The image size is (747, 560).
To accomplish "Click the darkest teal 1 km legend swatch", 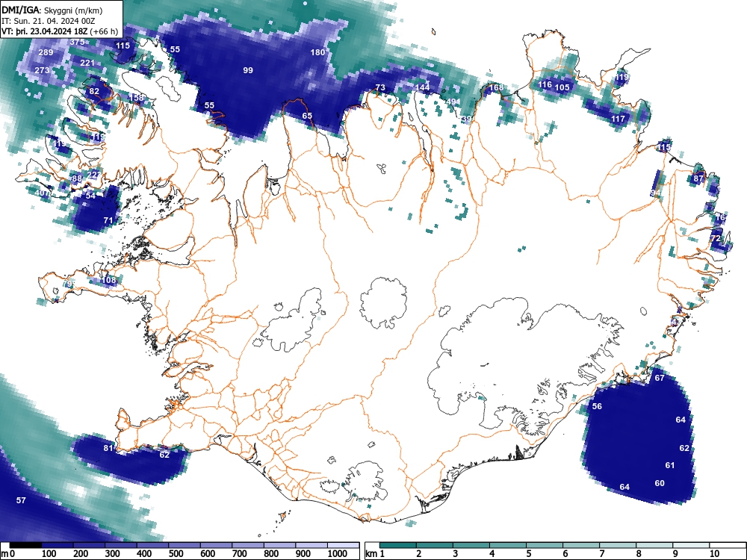I will tap(398, 545).
